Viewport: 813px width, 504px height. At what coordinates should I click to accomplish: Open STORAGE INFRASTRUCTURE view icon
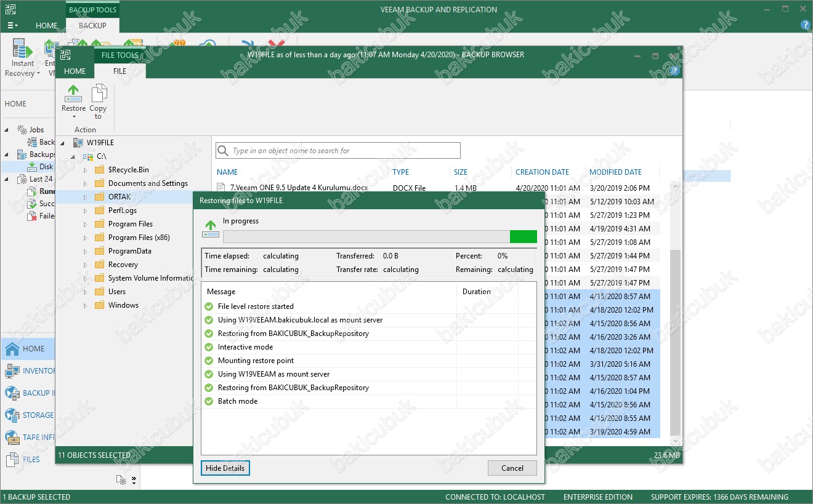coord(12,415)
